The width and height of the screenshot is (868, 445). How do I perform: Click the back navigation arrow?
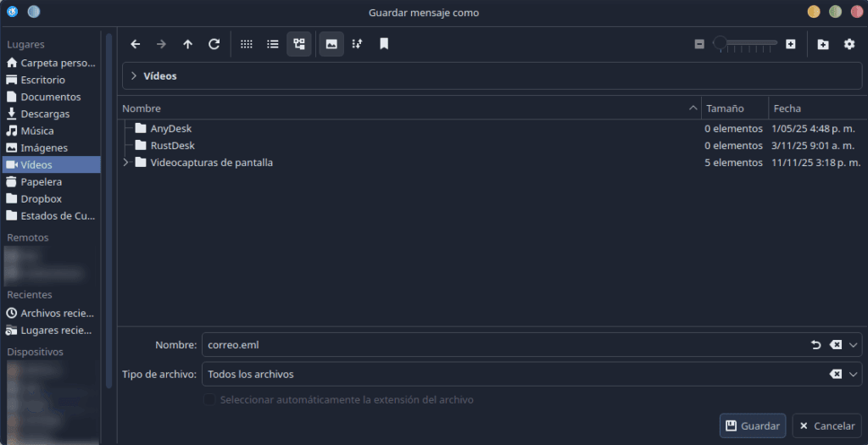coord(136,44)
